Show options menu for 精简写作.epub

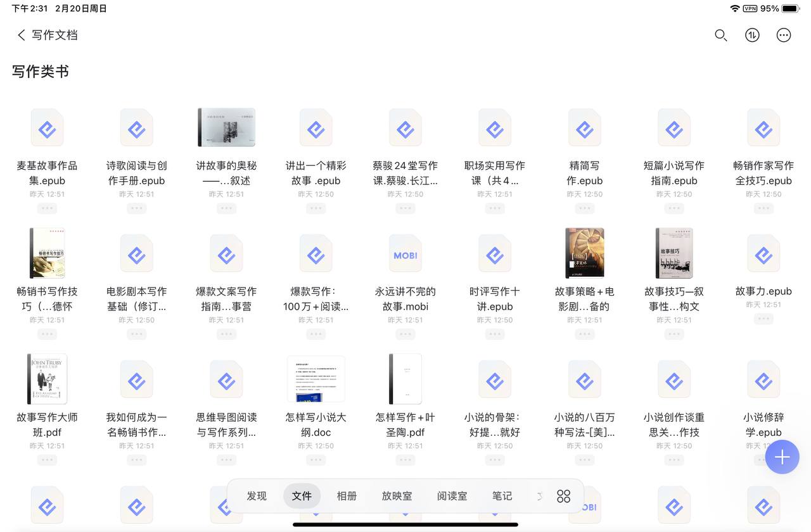(x=584, y=208)
